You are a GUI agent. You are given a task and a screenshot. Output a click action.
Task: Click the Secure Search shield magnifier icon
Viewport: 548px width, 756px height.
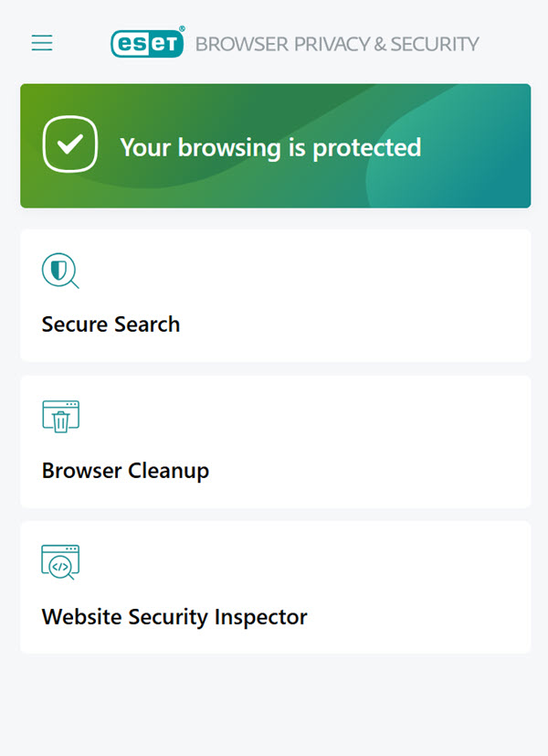(x=60, y=272)
